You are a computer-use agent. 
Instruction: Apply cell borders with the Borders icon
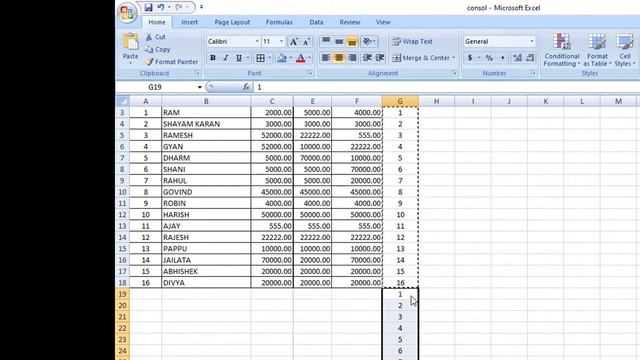pyautogui.click(x=260, y=58)
